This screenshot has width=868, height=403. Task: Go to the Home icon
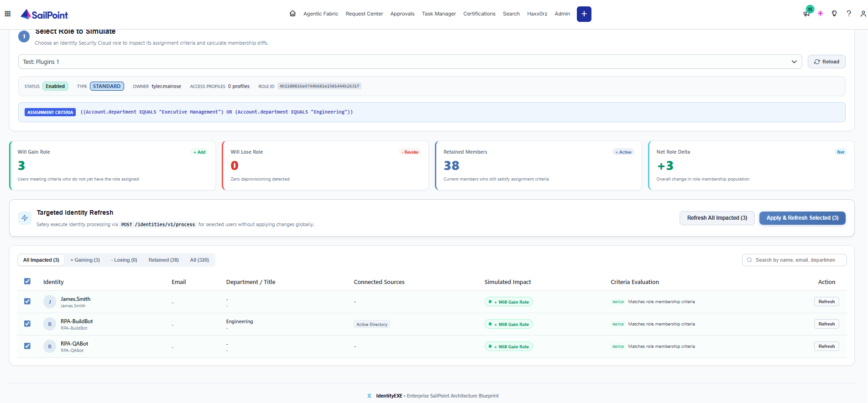293,14
